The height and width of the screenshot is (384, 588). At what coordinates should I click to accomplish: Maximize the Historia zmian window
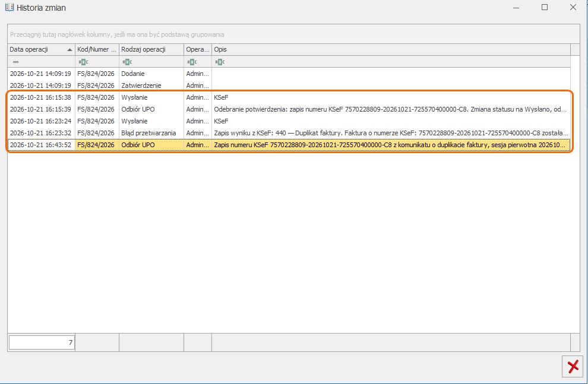coord(545,7)
